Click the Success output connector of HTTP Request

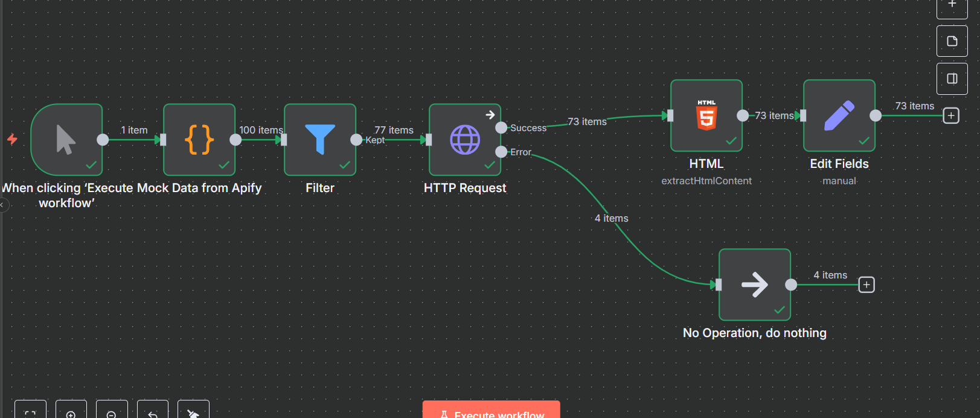pyautogui.click(x=501, y=127)
